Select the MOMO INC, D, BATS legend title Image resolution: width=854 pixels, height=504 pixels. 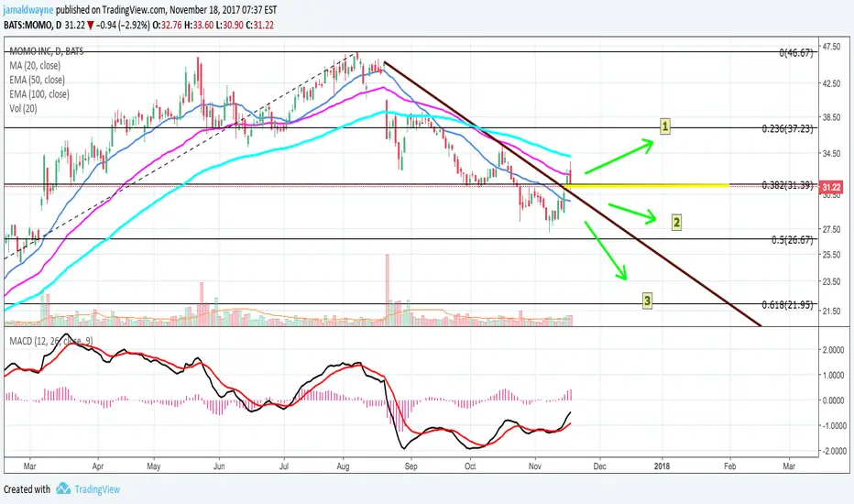tap(47, 50)
